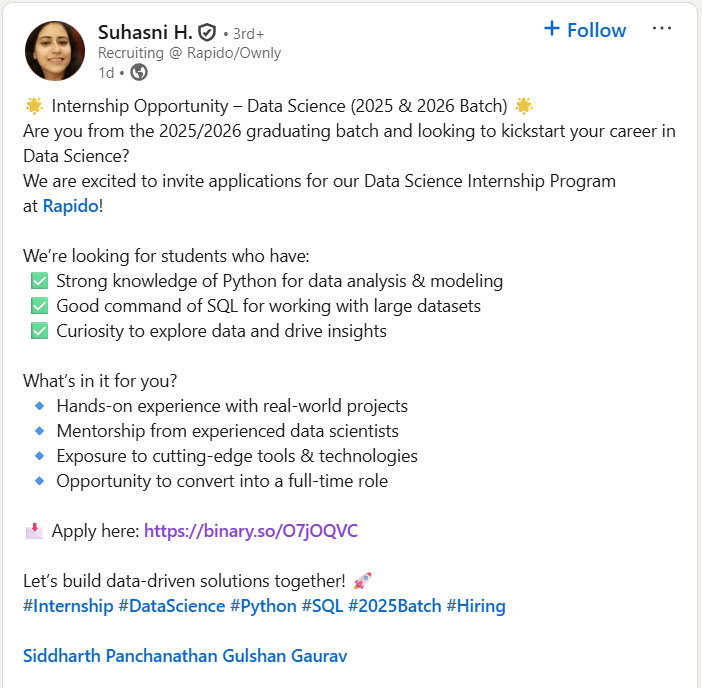Click the #Hiring hashtag
The width and height of the screenshot is (702, 688).
(475, 606)
